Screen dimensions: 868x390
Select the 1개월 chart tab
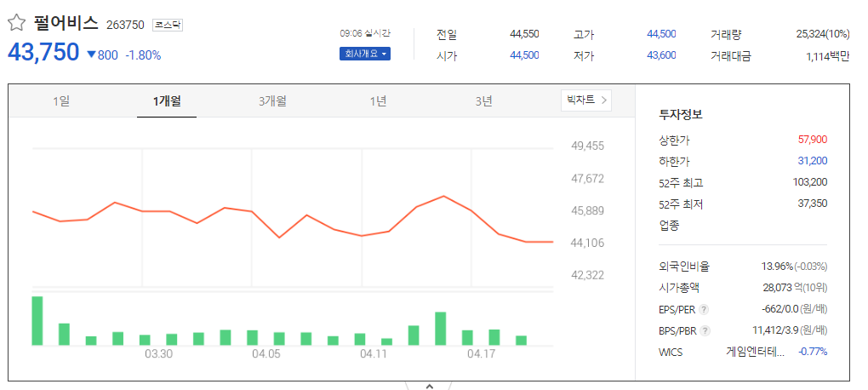point(167,101)
